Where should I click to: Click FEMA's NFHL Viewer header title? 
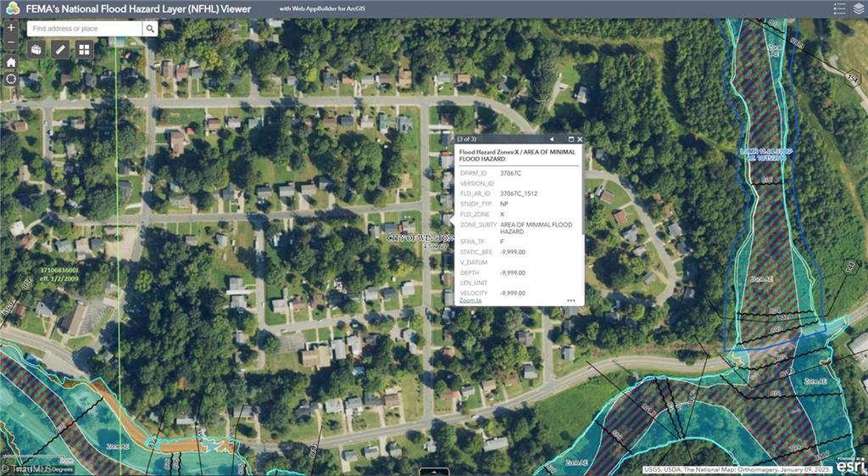138,8
